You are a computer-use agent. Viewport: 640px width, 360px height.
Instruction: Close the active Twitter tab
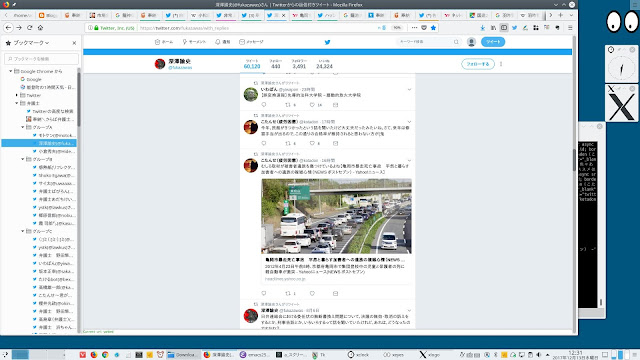284,15
